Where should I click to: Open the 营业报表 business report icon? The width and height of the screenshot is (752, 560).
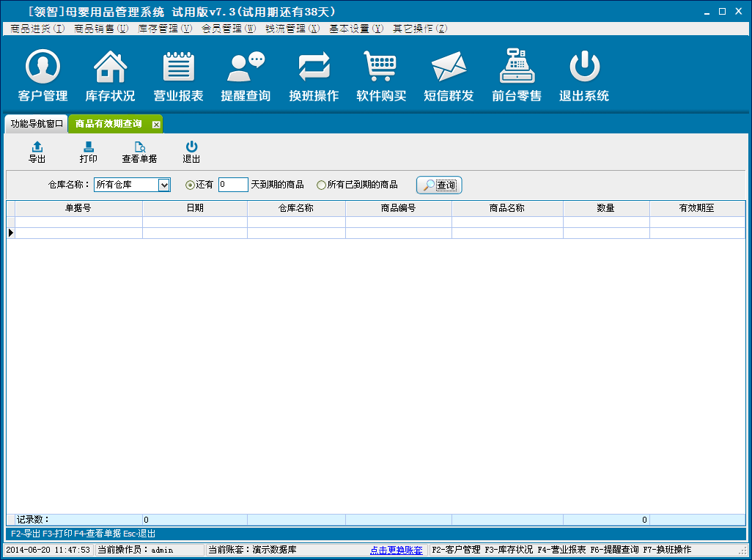coord(178,68)
